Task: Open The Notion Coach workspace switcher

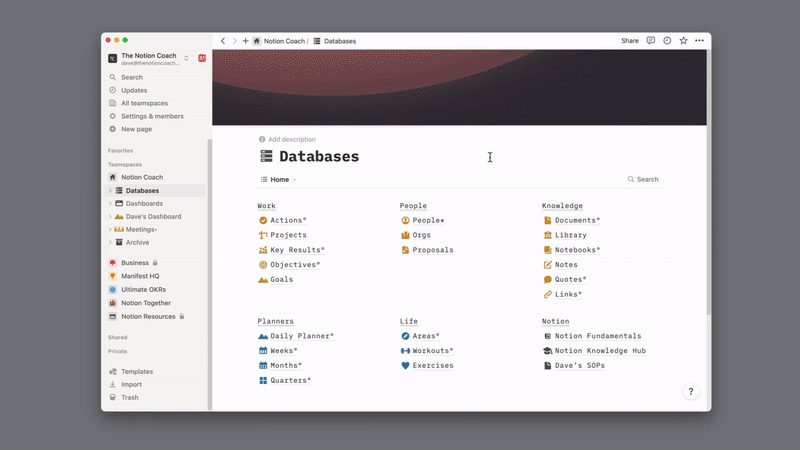Action: tap(148, 59)
